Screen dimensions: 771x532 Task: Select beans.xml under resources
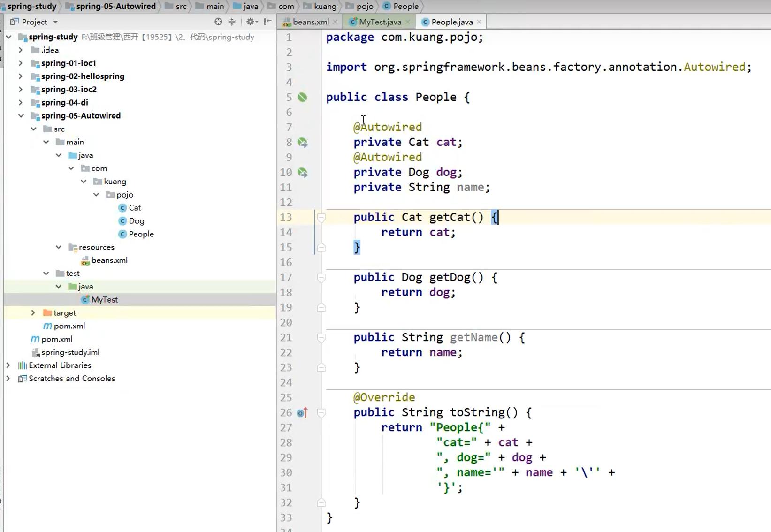109,260
